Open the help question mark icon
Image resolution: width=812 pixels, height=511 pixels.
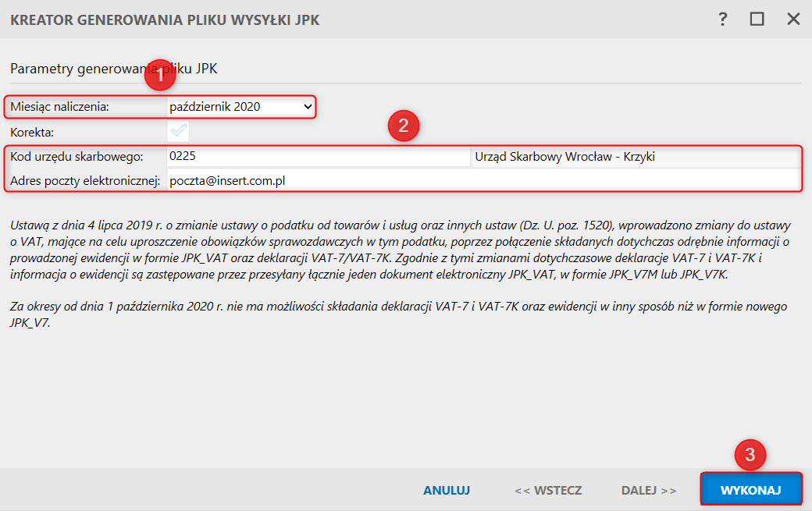pos(723,20)
